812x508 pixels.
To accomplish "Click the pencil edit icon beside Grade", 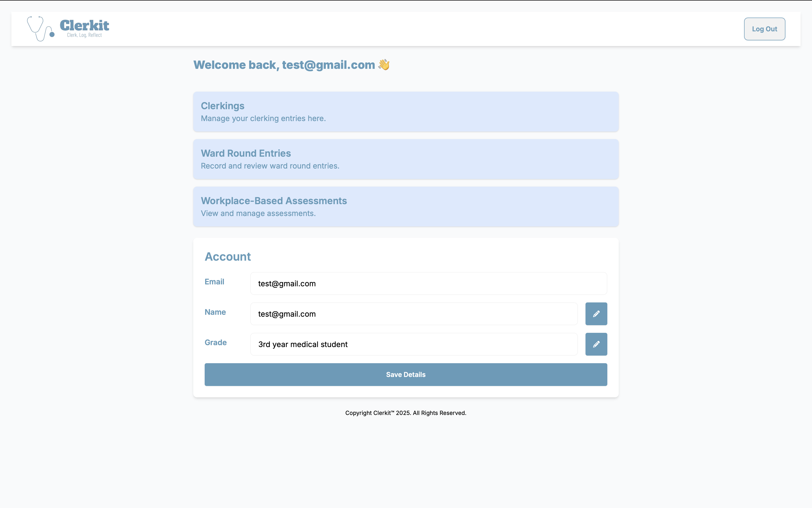I will pyautogui.click(x=596, y=344).
